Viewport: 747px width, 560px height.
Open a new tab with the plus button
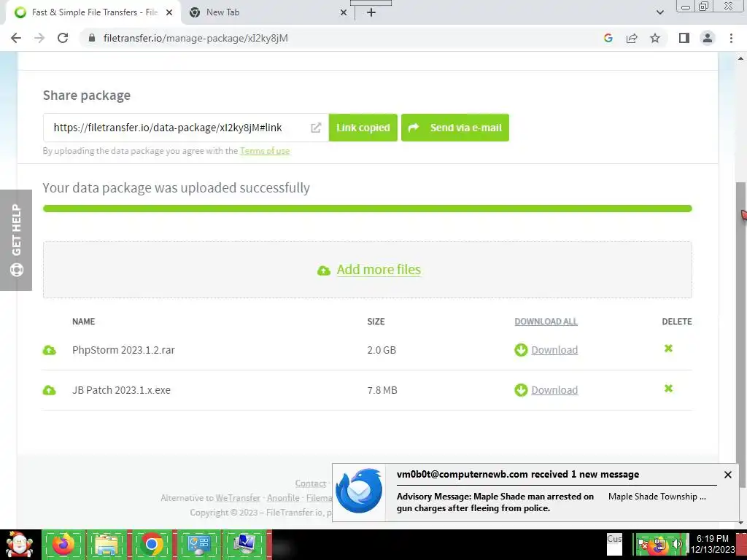[371, 12]
